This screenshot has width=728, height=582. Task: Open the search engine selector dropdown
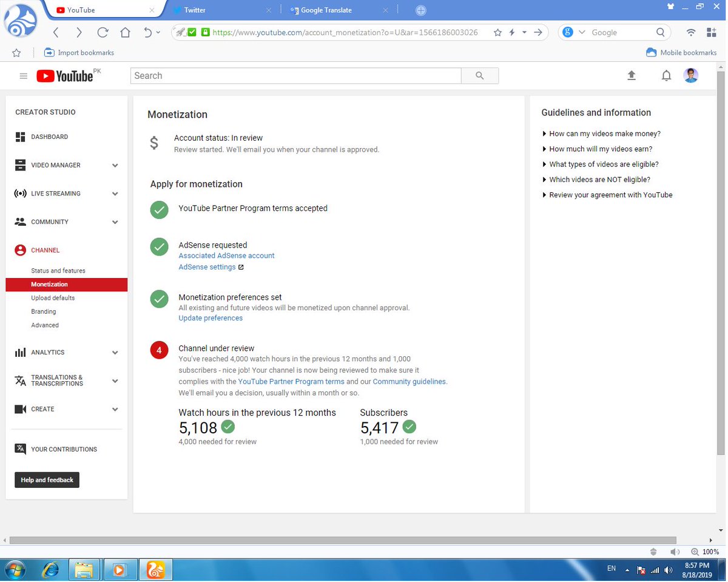582,33
